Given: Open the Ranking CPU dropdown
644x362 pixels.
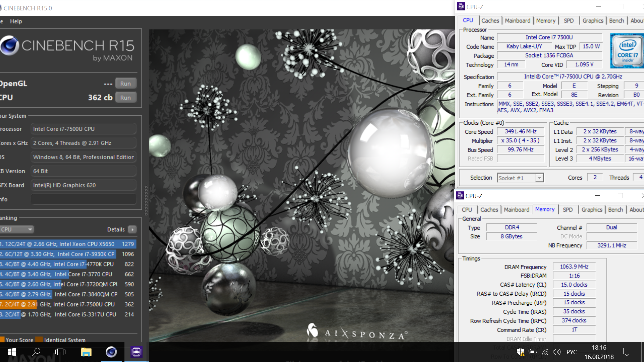Looking at the screenshot, I should tap(17, 229).
